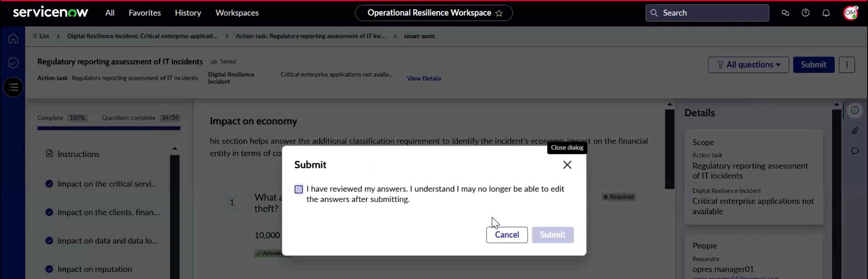Click the completion progress bar
This screenshot has height=279, width=868.
tap(109, 128)
